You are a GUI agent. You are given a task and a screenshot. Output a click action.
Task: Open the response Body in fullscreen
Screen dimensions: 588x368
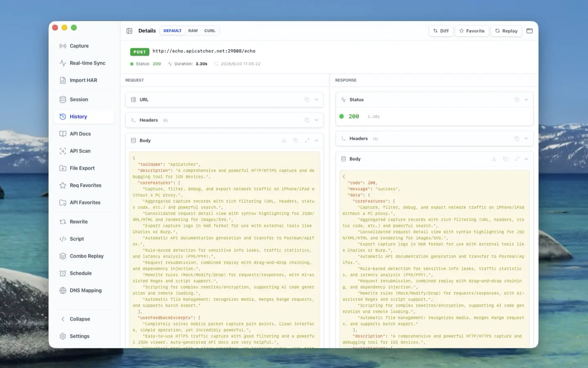[x=517, y=159]
